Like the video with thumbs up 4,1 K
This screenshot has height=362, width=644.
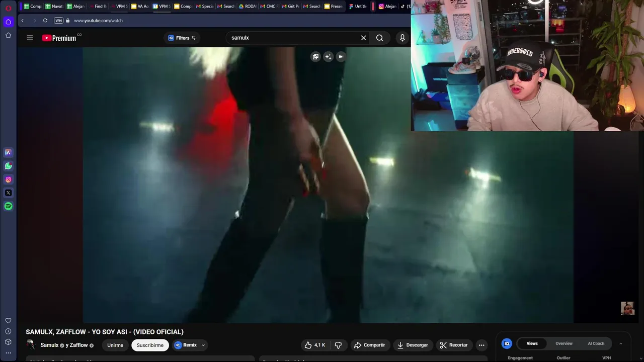[314, 345]
